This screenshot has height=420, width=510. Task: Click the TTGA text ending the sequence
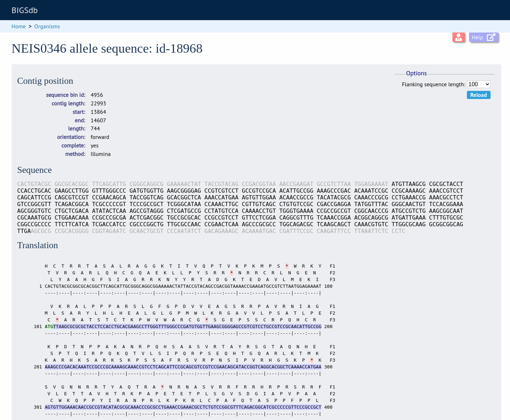(x=24, y=231)
